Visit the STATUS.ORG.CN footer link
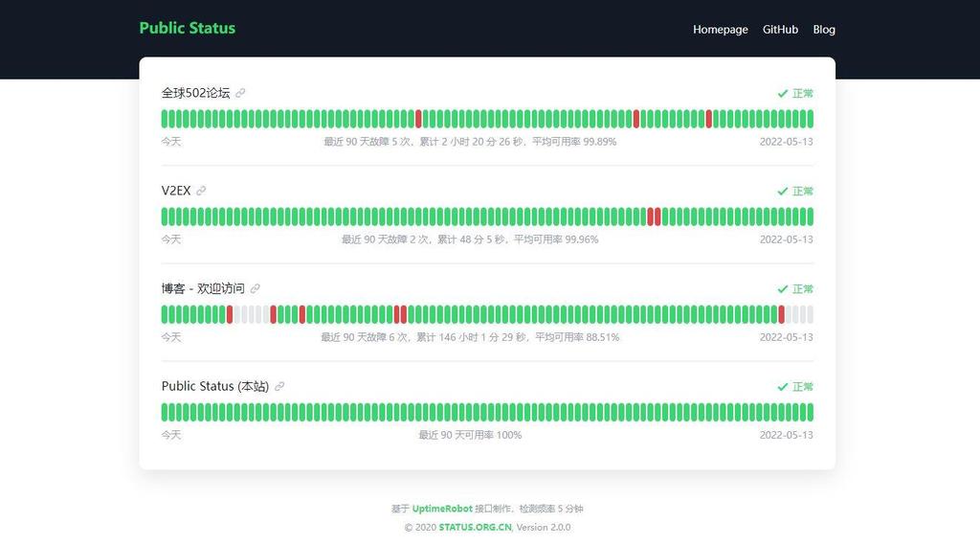Screen dimensions: 980x546 pos(475,527)
